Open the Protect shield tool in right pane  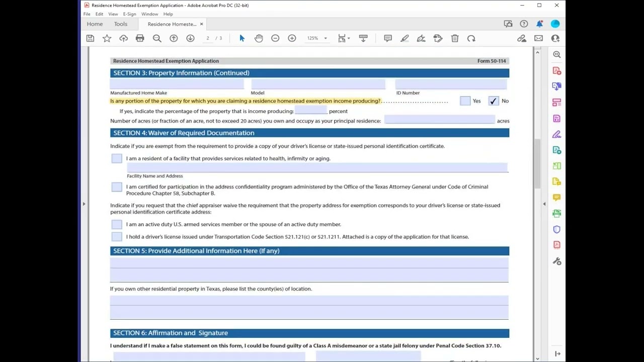556,229
